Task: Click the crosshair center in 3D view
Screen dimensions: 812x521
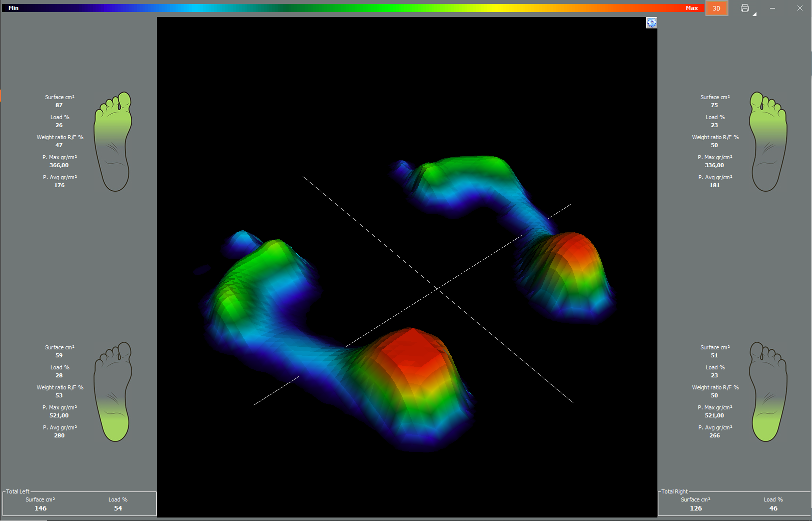Action: pos(438,289)
